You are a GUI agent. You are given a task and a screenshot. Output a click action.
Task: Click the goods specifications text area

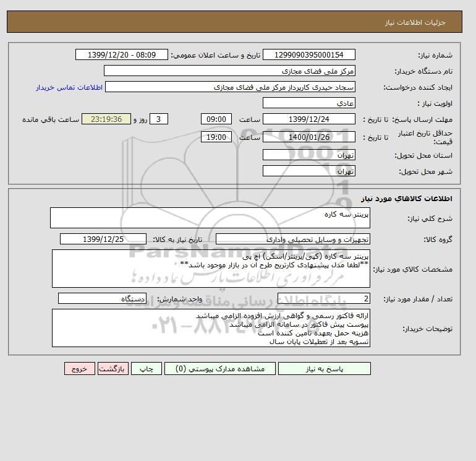(x=211, y=269)
